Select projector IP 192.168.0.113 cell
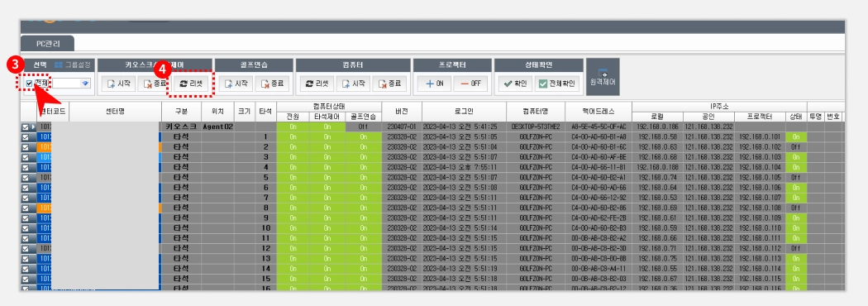This screenshot has height=306, width=868. pos(760,258)
